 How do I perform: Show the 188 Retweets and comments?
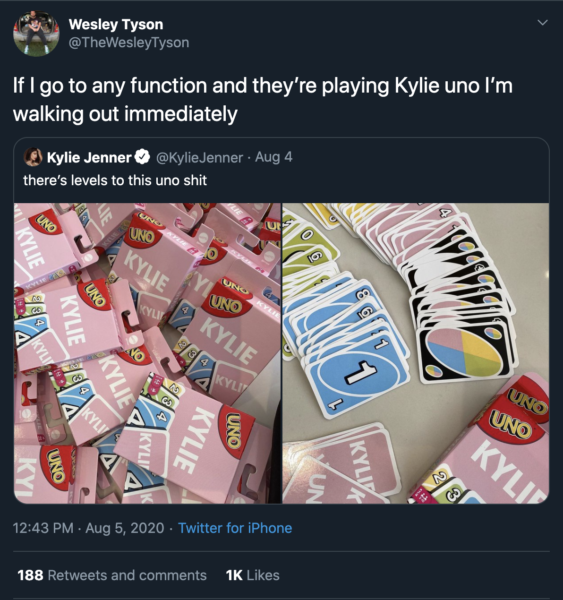[x=112, y=575]
